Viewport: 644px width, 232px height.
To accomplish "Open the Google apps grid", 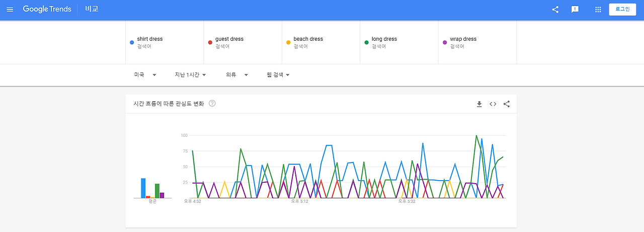I will tap(598, 10).
